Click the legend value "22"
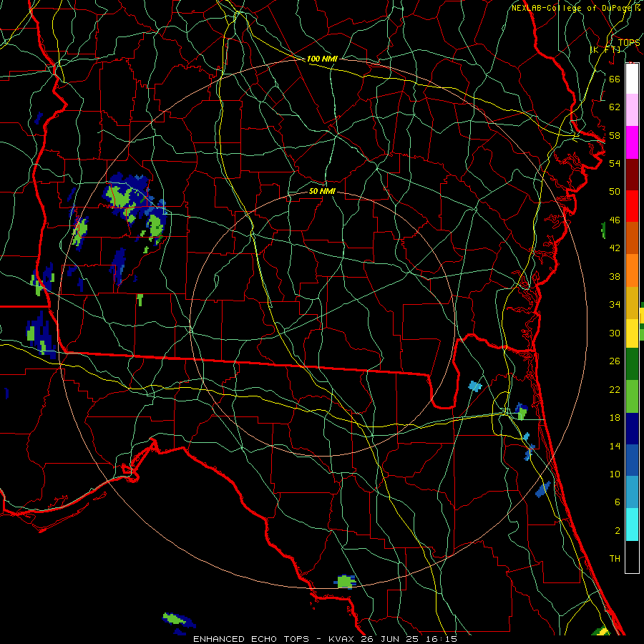644x644 pixels. (x=615, y=389)
